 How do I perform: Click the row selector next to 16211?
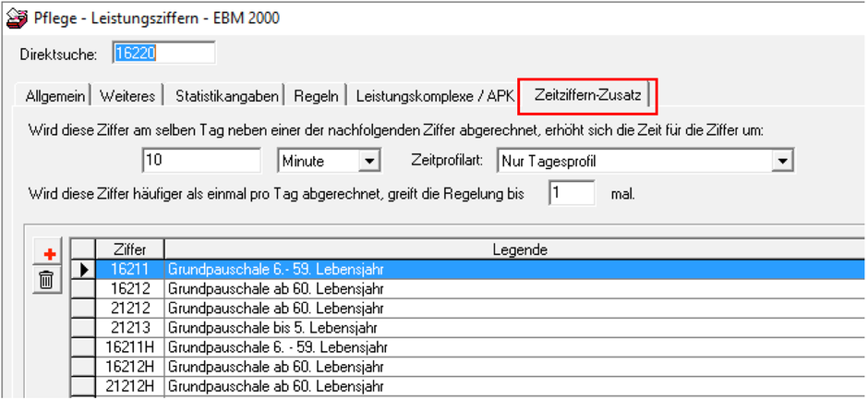[83, 269]
